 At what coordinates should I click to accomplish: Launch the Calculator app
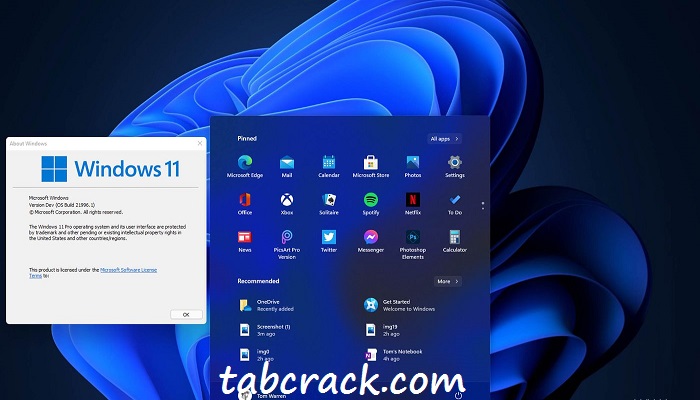[x=454, y=242]
